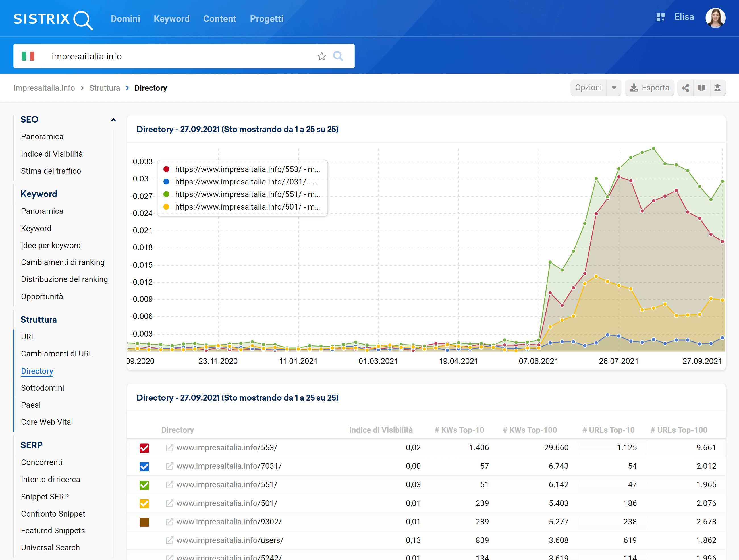Viewport: 739px width, 560px height.
Task: Open the Keyword menu in header
Action: (x=172, y=19)
